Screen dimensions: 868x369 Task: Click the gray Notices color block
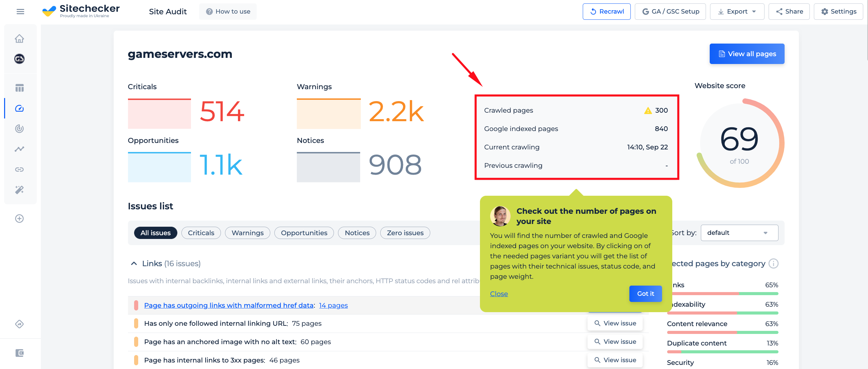328,167
